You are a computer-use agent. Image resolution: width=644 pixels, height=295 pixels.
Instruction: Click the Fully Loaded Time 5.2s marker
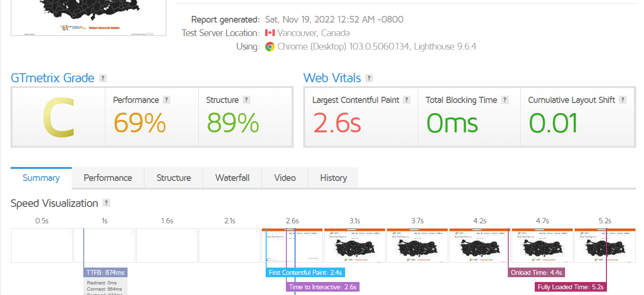(570, 287)
